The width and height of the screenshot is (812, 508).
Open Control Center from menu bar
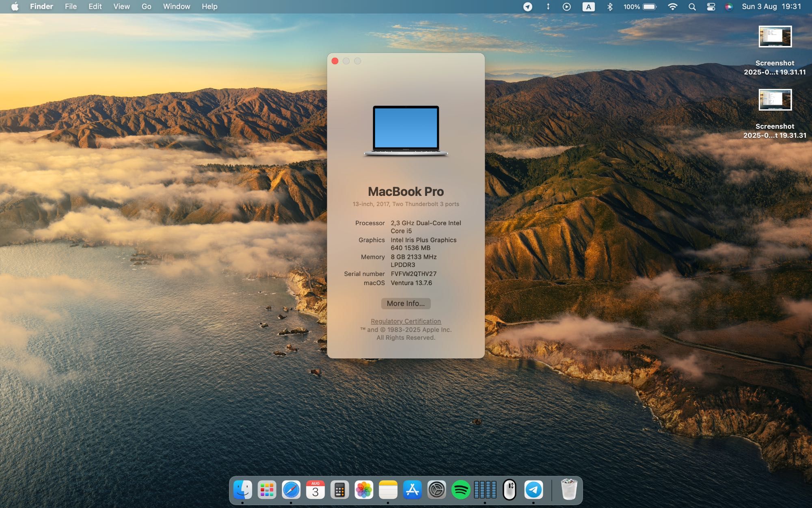click(710, 7)
